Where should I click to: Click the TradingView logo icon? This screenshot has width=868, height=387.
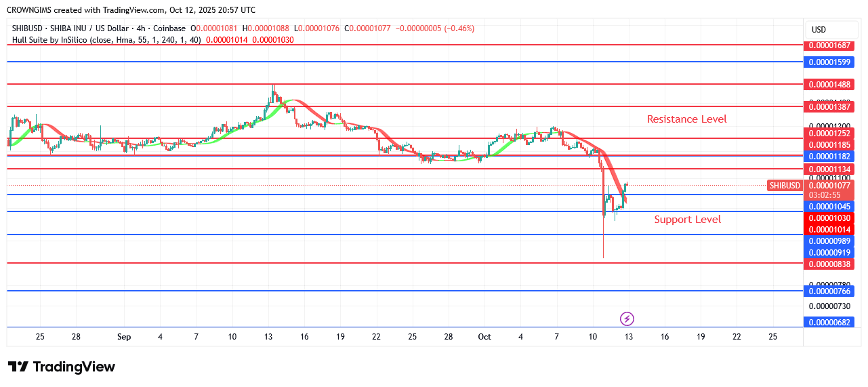[18, 367]
